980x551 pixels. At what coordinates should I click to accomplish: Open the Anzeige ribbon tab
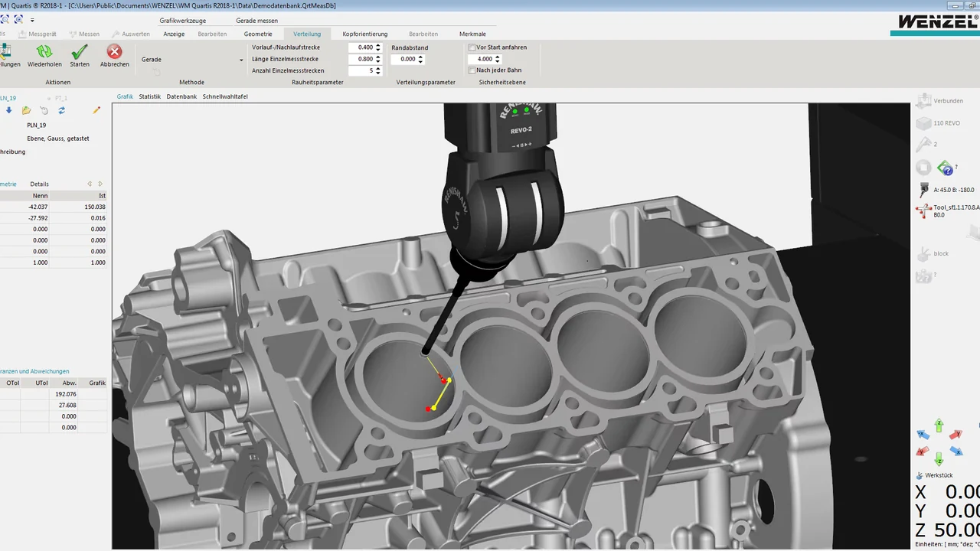(x=174, y=34)
